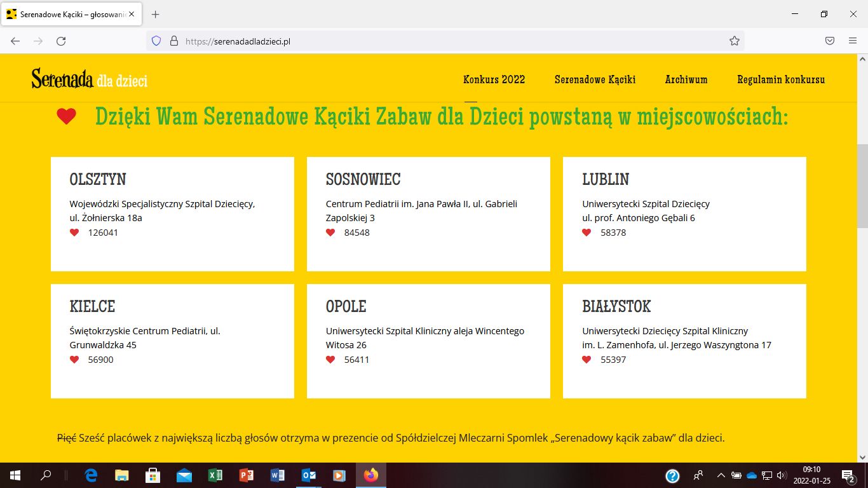Click the page's vertical scrollbar thumb
868x488 pixels.
[862, 186]
